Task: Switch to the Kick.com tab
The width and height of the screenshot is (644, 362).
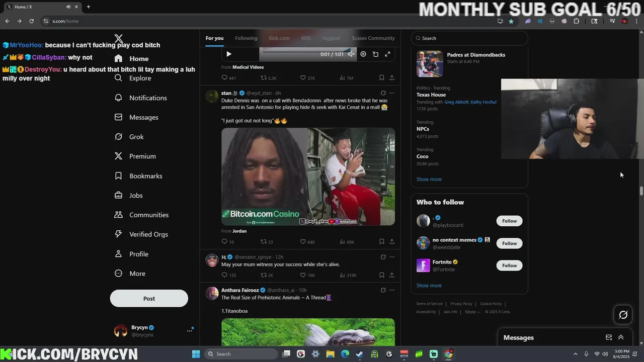Action: point(279,38)
